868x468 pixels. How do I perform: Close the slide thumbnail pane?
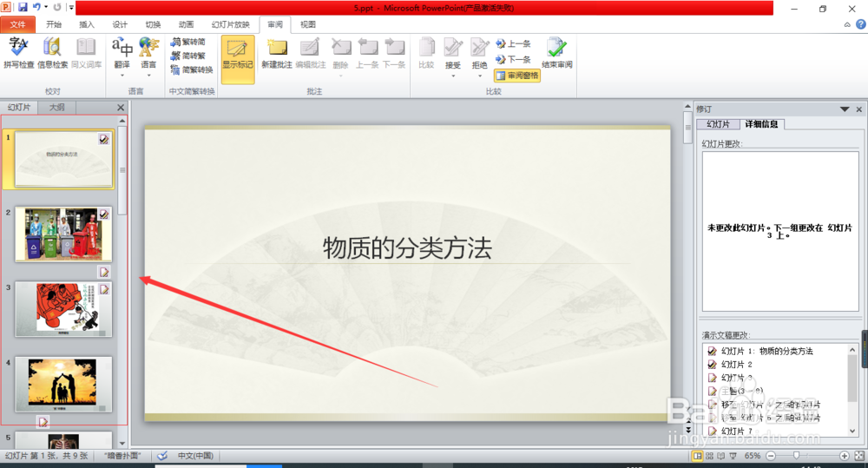coord(121,108)
